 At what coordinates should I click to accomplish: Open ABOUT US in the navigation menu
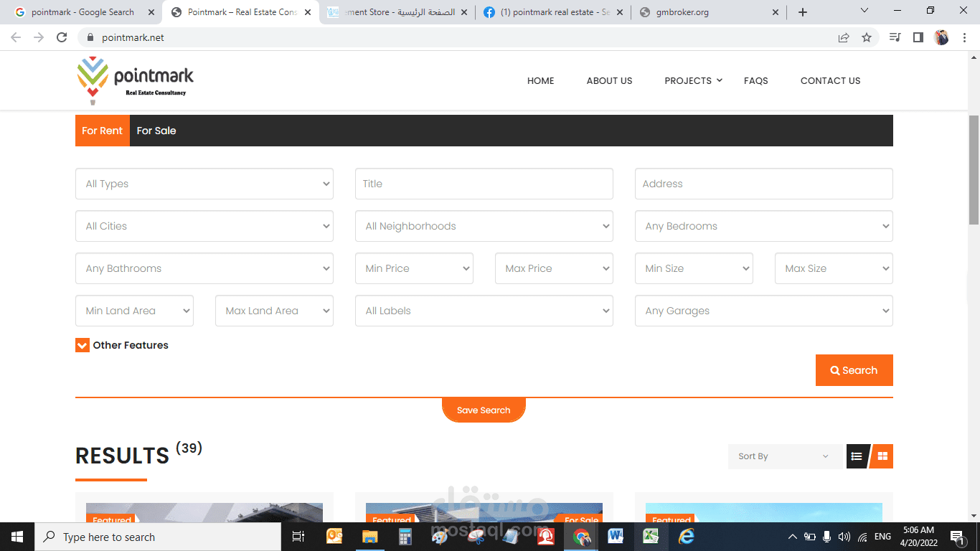pos(610,80)
